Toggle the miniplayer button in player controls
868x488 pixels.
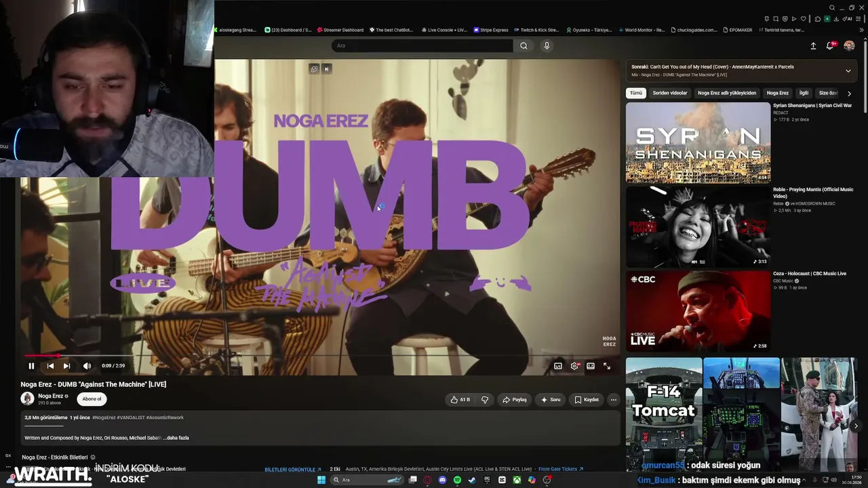pyautogui.click(x=558, y=366)
